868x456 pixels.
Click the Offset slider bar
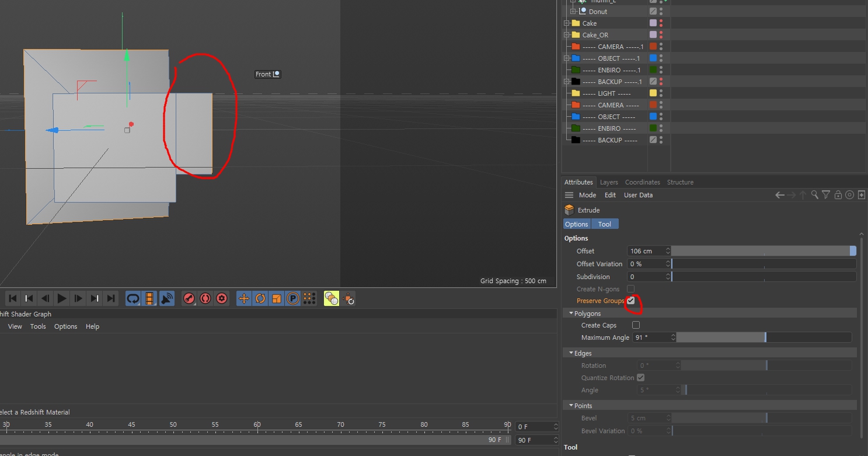764,251
